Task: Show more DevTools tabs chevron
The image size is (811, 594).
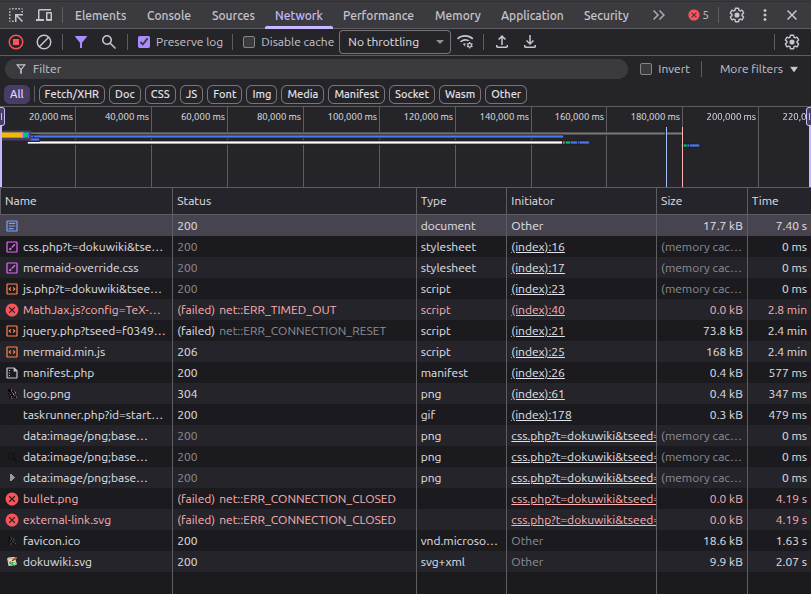Action: tap(658, 15)
